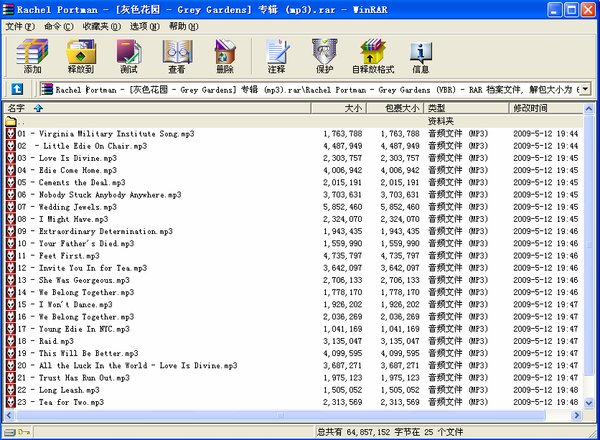Screen dimensions: 600x440
Task: Click the horizontal scrollbar thumb
Action: [280, 415]
